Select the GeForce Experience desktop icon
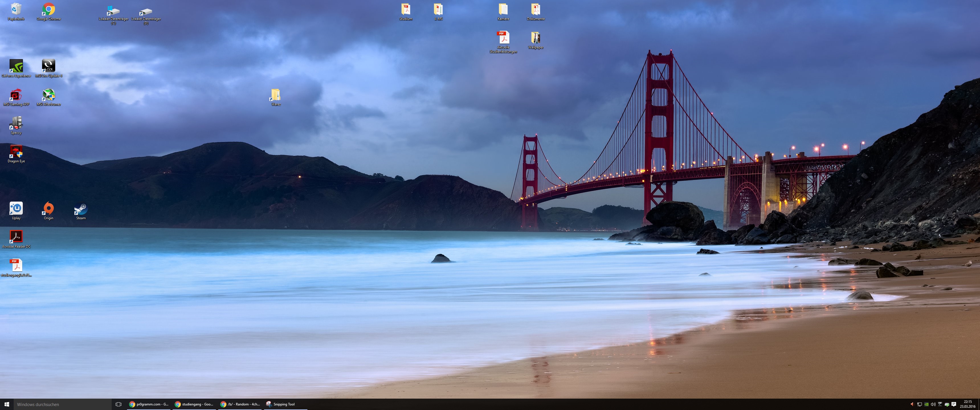The width and height of the screenshot is (980, 410). click(16, 68)
